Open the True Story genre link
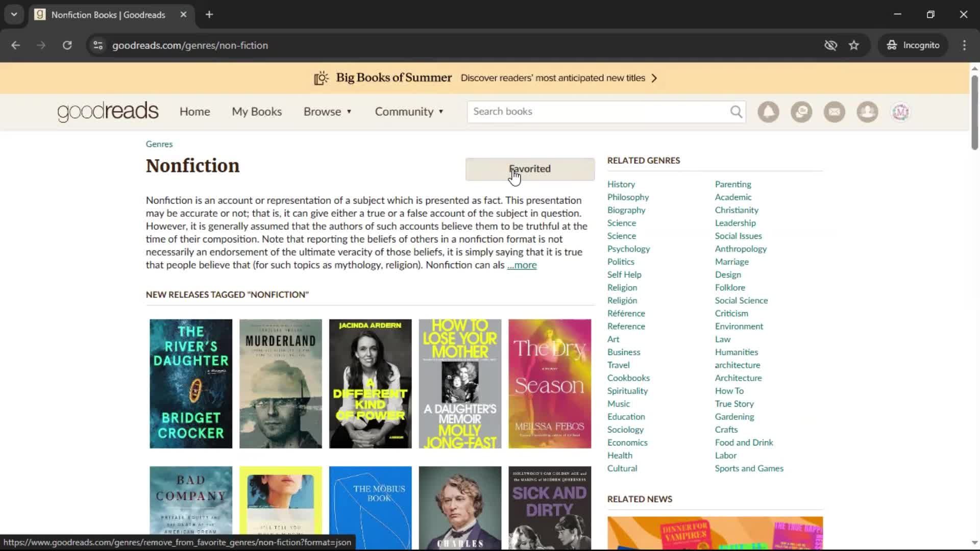 [x=734, y=404]
